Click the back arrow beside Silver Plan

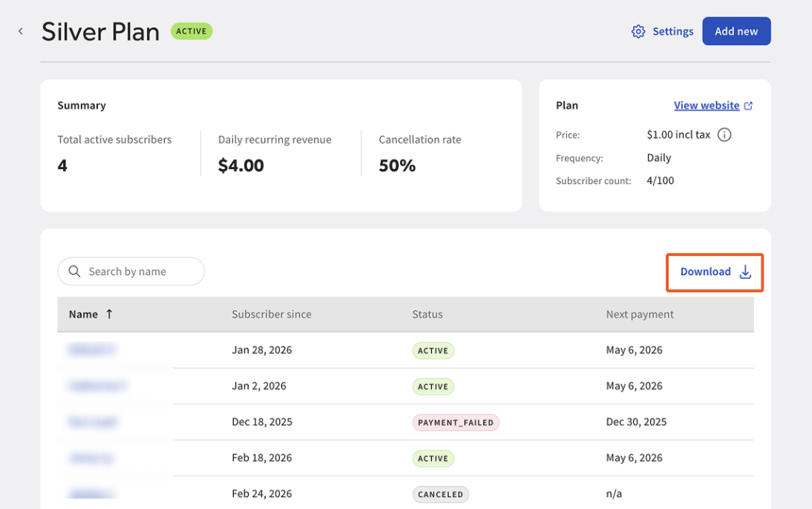pyautogui.click(x=21, y=32)
